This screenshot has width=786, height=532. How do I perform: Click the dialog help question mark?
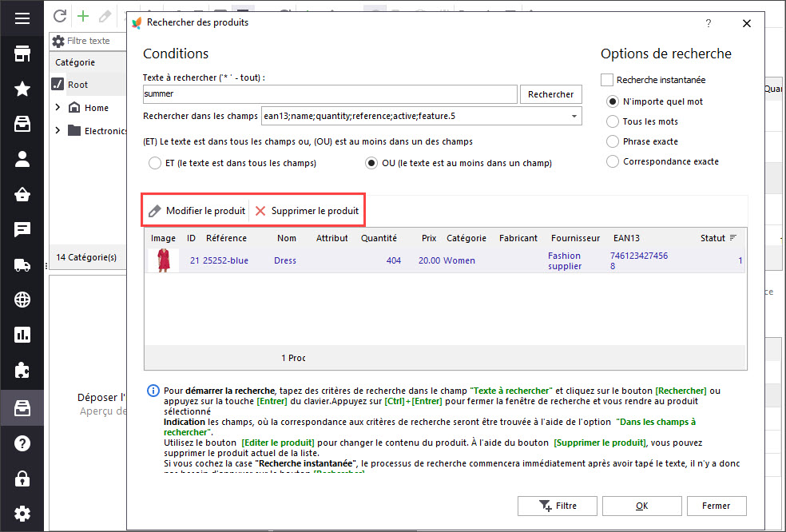pyautogui.click(x=709, y=23)
